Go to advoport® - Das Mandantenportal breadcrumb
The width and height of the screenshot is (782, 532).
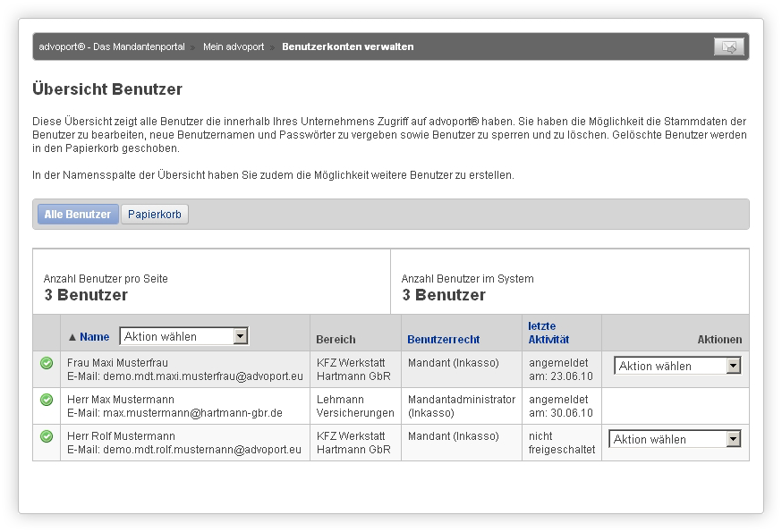pos(112,46)
